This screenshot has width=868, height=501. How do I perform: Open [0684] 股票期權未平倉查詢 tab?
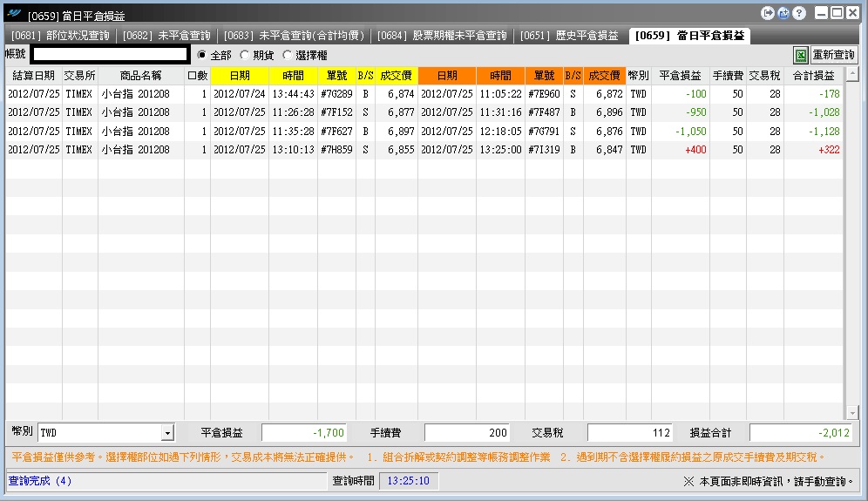coord(442,36)
